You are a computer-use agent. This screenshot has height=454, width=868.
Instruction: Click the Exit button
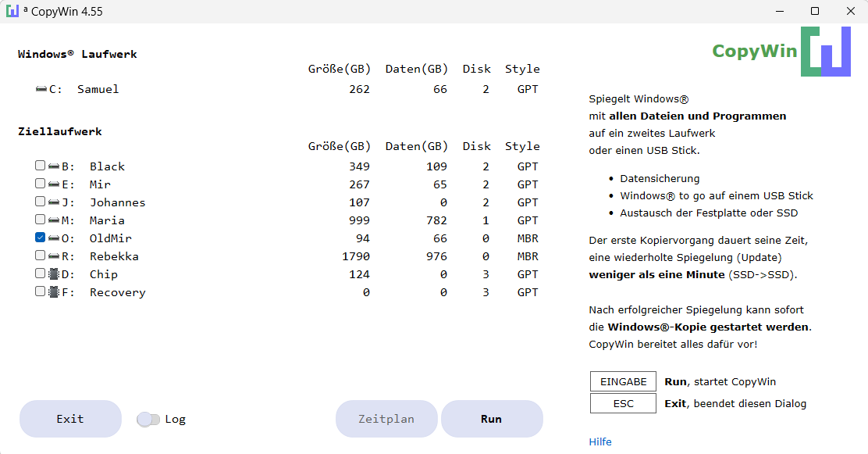click(x=70, y=419)
